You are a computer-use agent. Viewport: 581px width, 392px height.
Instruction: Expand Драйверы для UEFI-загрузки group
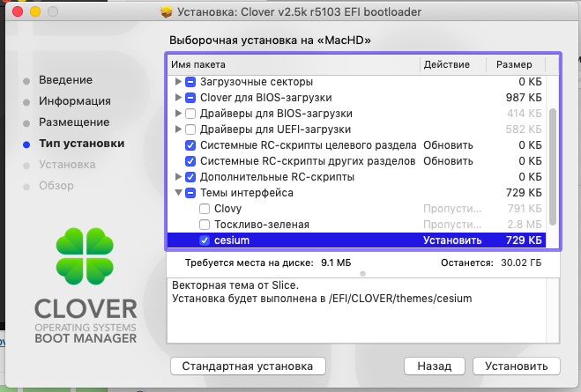point(178,129)
